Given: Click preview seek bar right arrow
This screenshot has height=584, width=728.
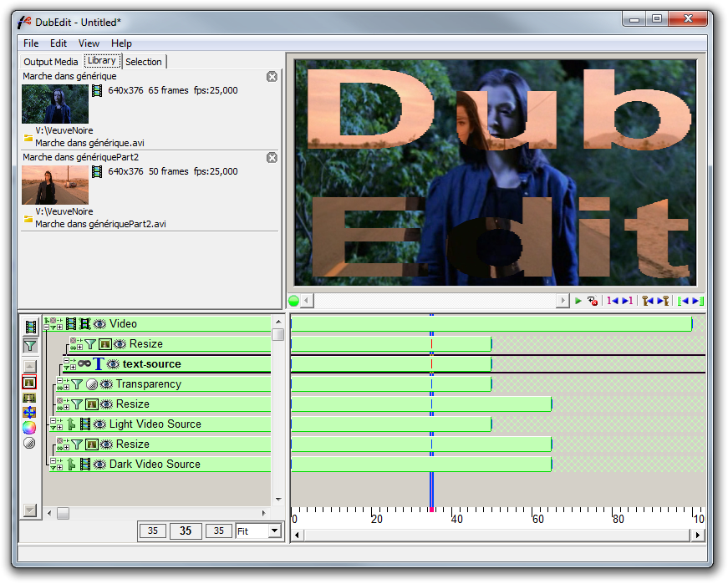Looking at the screenshot, I should click(x=563, y=301).
